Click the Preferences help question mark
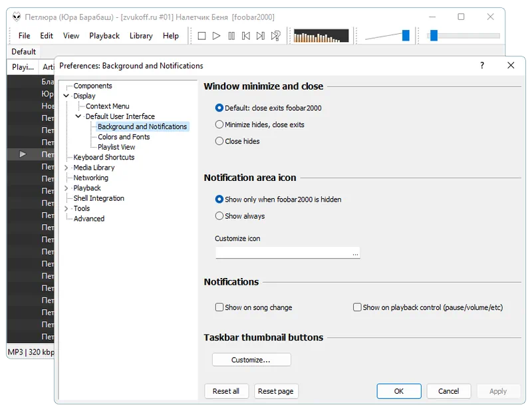This screenshot has height=411, width=532. [x=482, y=65]
